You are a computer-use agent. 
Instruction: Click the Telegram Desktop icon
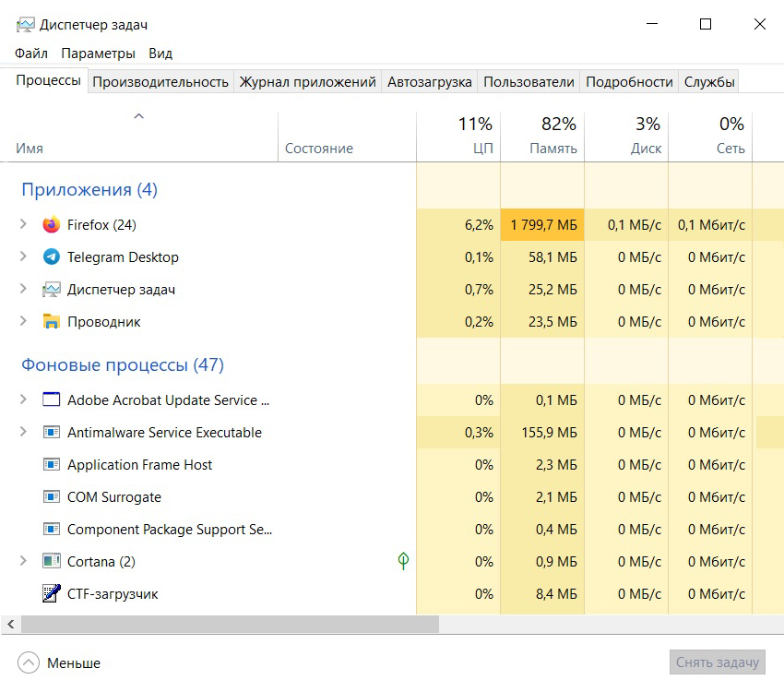point(52,257)
